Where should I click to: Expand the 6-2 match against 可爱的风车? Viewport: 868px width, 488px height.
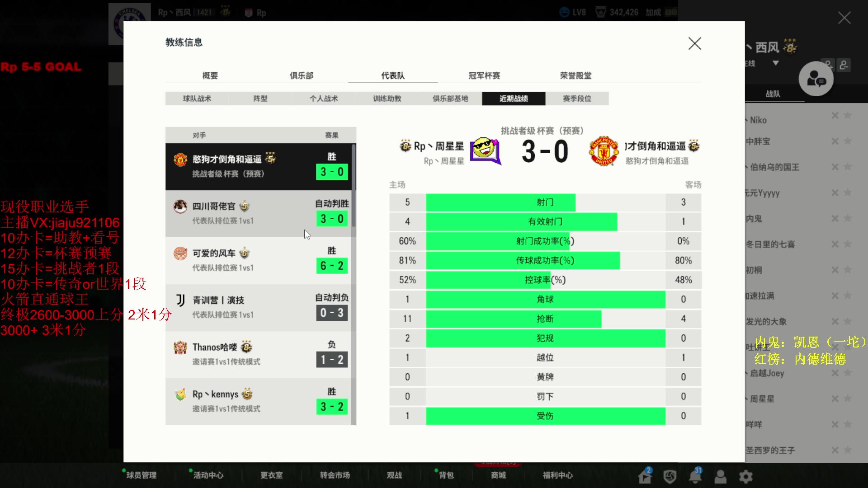pos(260,260)
